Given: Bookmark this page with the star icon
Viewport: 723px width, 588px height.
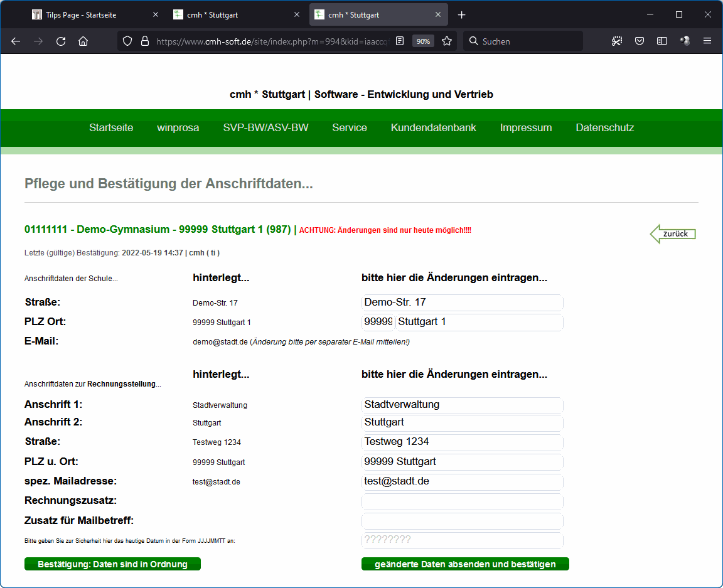Looking at the screenshot, I should click(447, 41).
